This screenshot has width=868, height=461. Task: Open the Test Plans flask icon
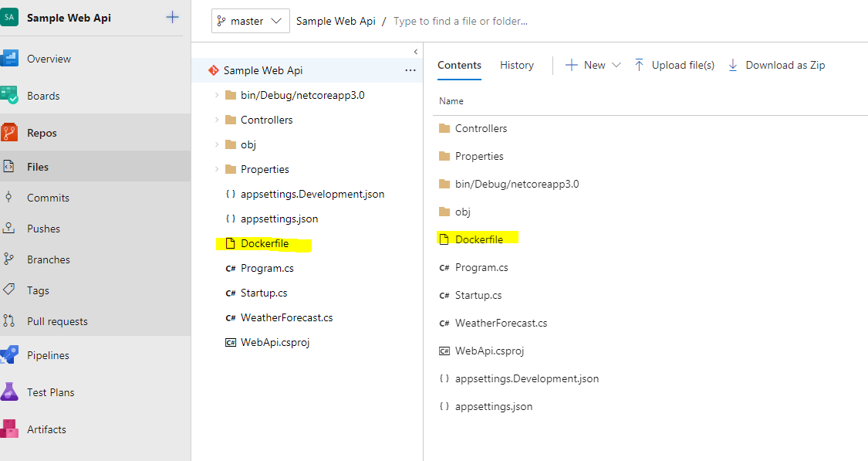tap(8, 392)
